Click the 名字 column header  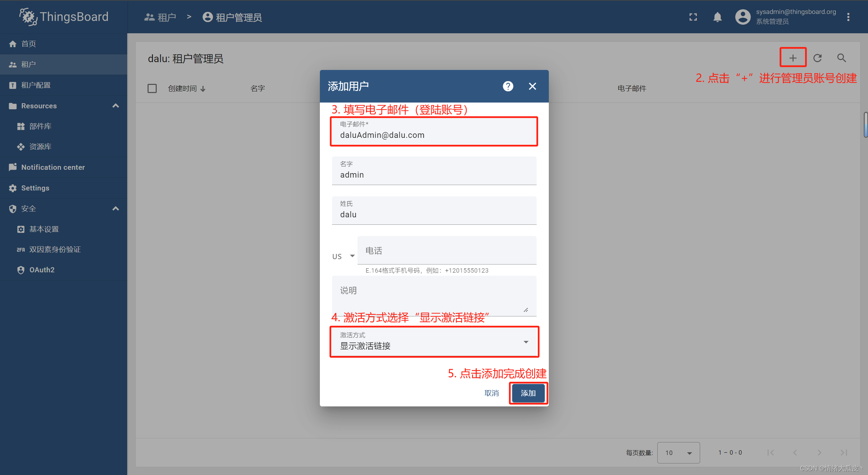[257, 89]
